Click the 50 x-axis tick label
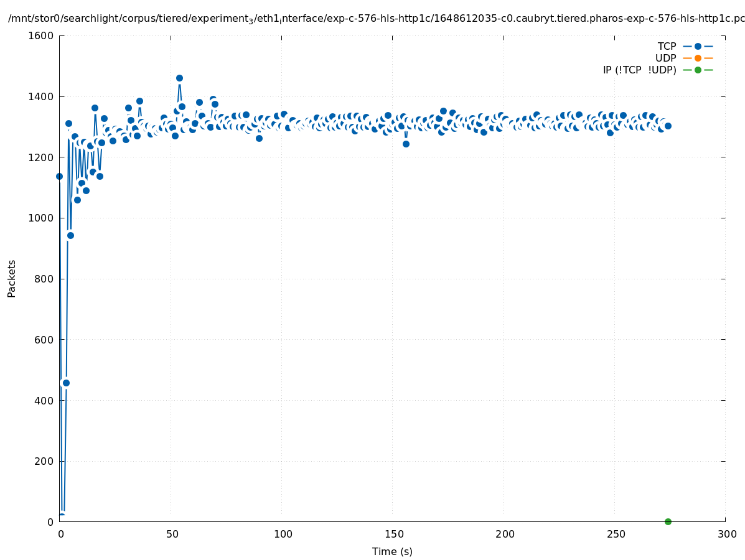This screenshot has height=560, width=745. 171,534
